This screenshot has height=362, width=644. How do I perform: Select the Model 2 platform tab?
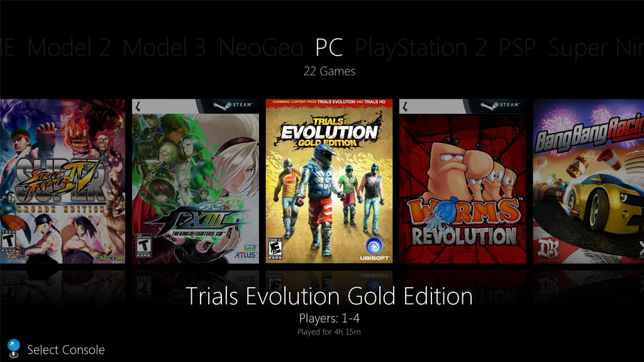(x=69, y=48)
